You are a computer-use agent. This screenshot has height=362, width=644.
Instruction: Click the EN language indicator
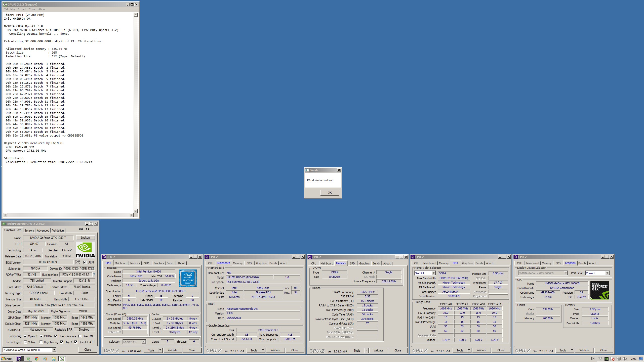592,359
